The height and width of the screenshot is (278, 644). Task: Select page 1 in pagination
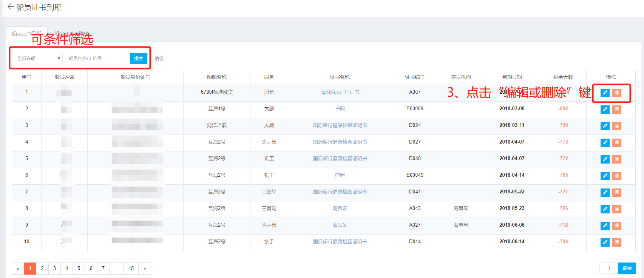(30, 269)
